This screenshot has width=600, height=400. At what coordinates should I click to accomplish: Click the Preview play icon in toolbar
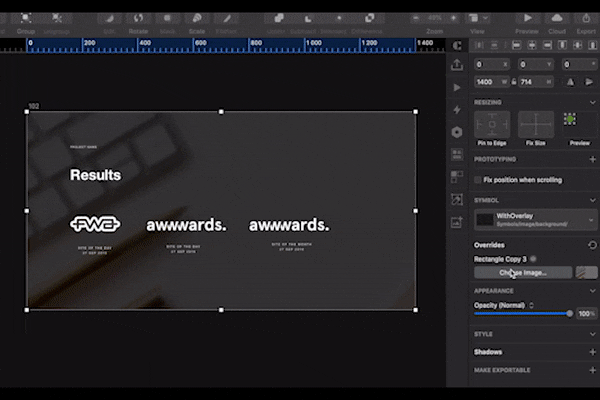[527, 18]
